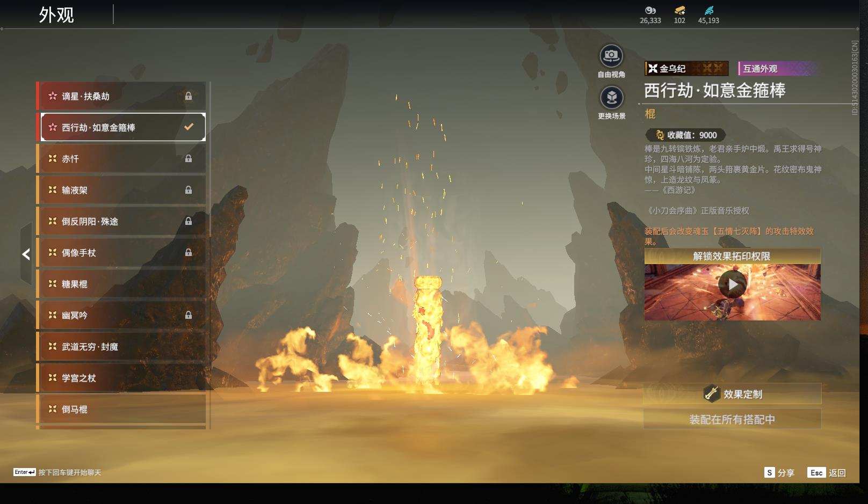868x504 pixels.
Task: Click the blue feather currency icon
Action: coord(708,10)
